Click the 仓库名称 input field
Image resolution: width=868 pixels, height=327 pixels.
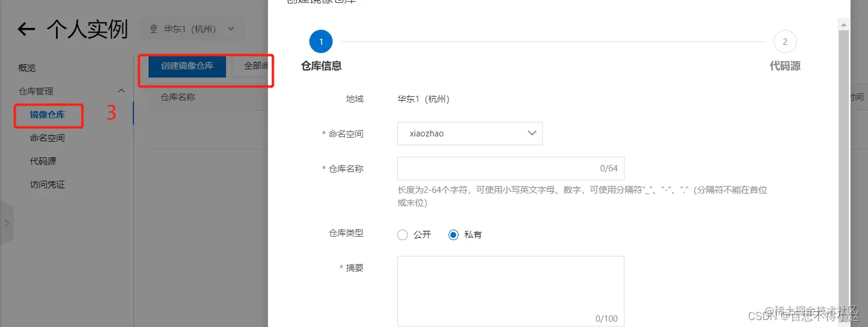[x=511, y=168]
